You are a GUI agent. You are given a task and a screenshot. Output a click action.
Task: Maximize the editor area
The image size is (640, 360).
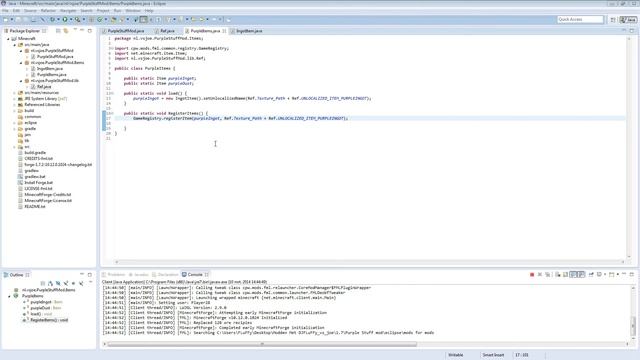(632, 31)
